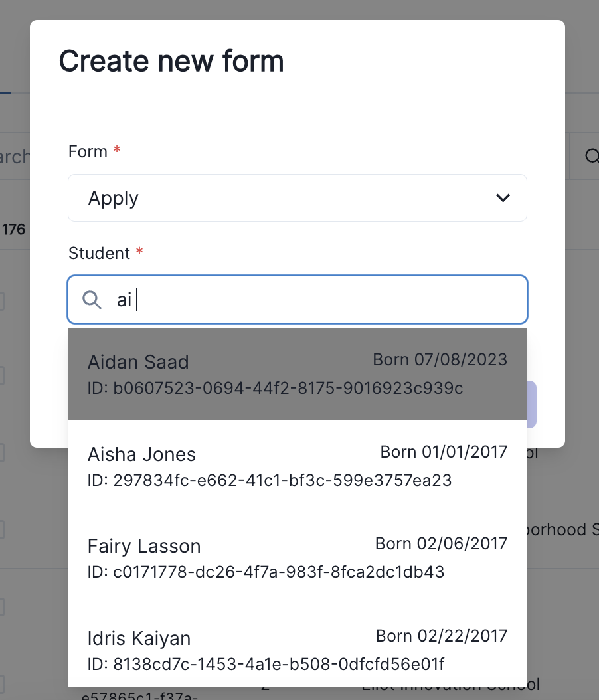Viewport: 599px width, 700px height.
Task: Open the Form dropdown showing Apply
Action: pos(297,197)
